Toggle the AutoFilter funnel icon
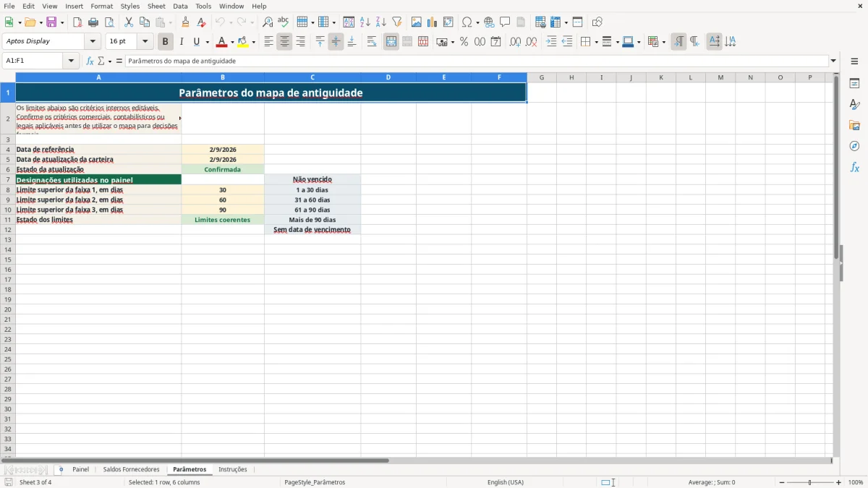The image size is (868, 488). pos(397,22)
